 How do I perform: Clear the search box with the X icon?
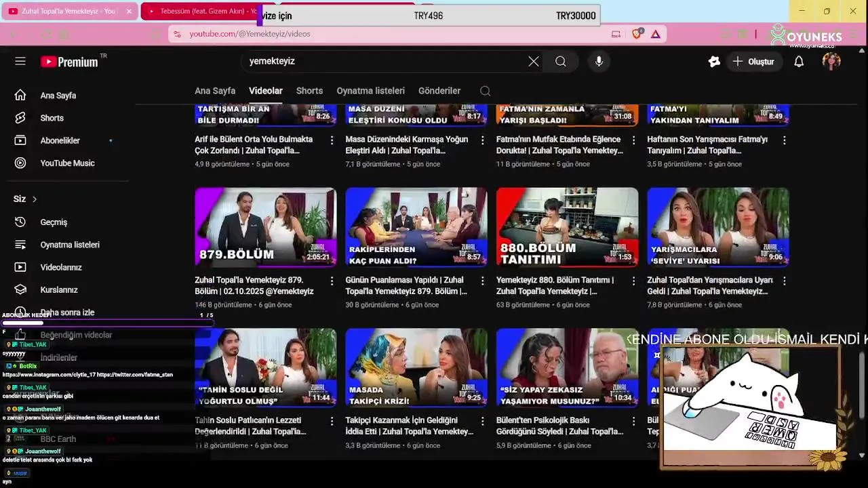click(x=534, y=61)
